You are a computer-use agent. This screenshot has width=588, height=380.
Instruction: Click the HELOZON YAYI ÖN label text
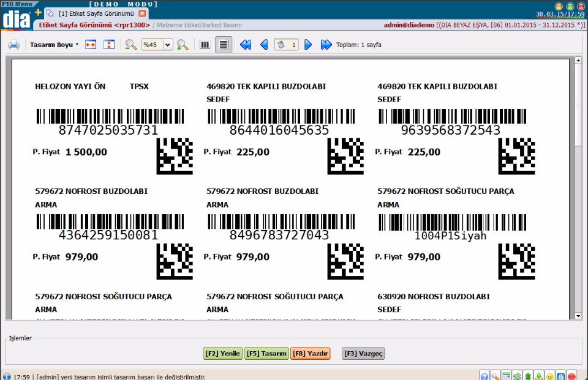tap(70, 86)
